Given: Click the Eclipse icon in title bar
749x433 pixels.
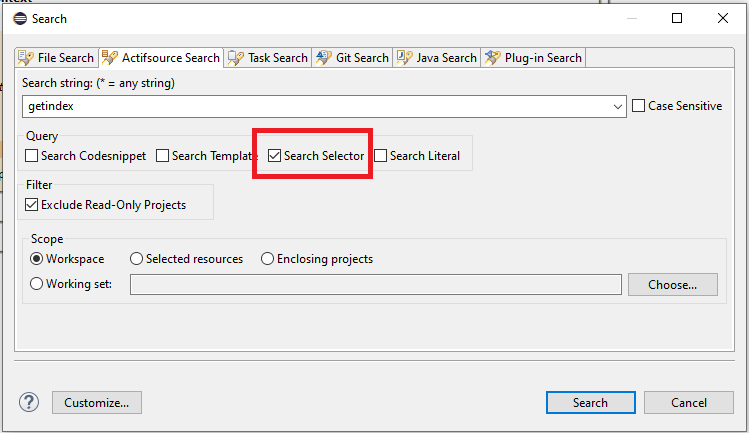Looking at the screenshot, I should click(20, 18).
